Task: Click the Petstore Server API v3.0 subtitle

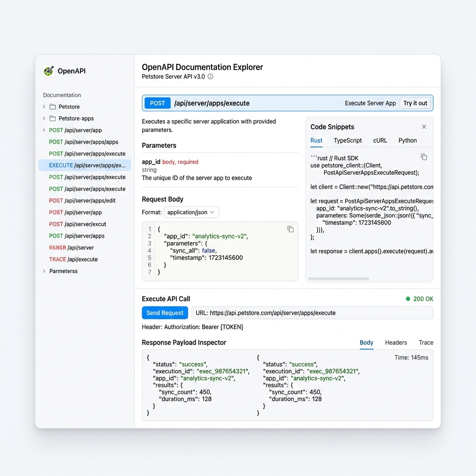Action: (173, 77)
